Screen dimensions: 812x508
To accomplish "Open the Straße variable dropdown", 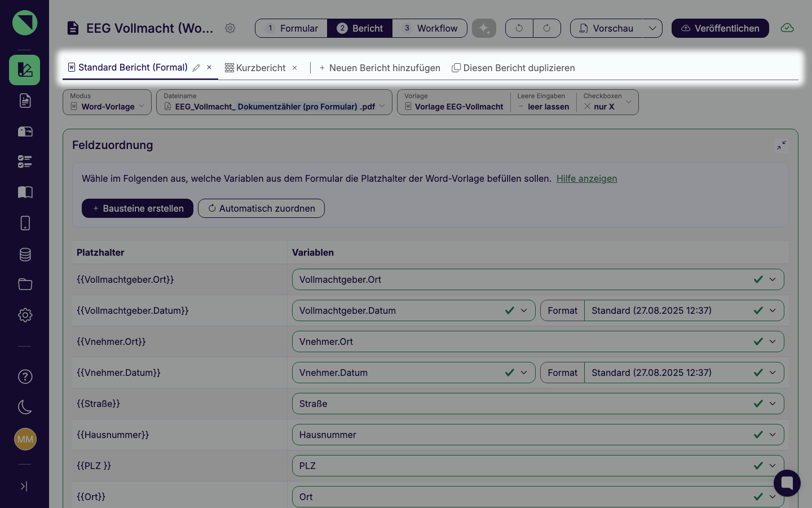I will (538, 404).
